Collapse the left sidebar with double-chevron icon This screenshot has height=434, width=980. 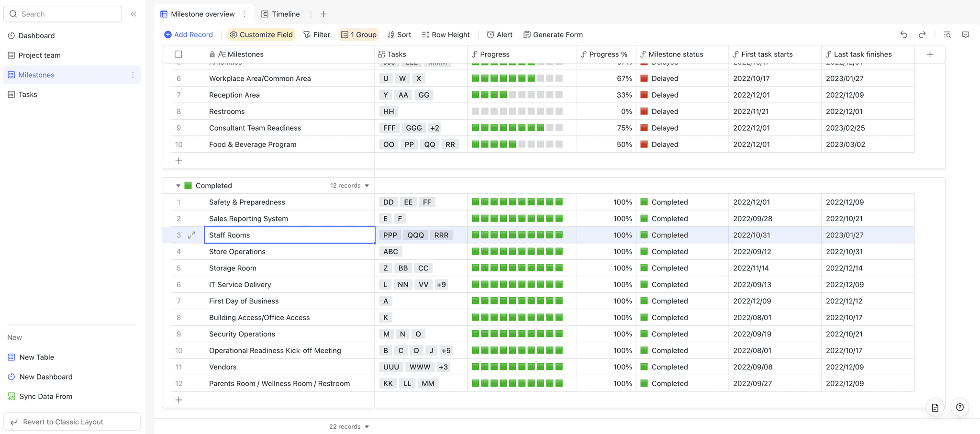click(134, 14)
